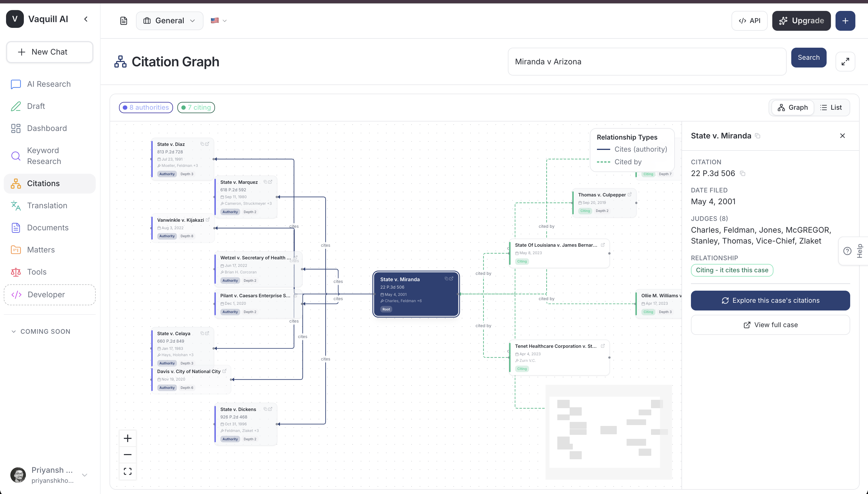This screenshot has width=868, height=494.
Task: Toggle the 7 citing filter
Action: (196, 107)
